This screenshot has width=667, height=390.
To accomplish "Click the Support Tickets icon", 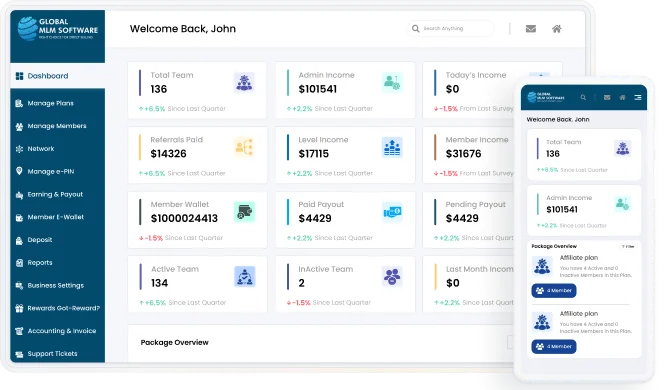I will coord(19,354).
